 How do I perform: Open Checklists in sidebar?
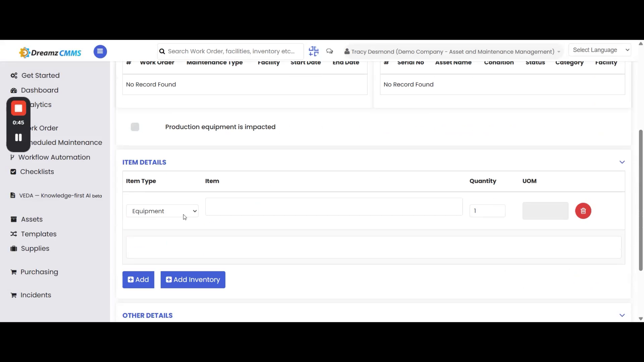click(x=37, y=172)
